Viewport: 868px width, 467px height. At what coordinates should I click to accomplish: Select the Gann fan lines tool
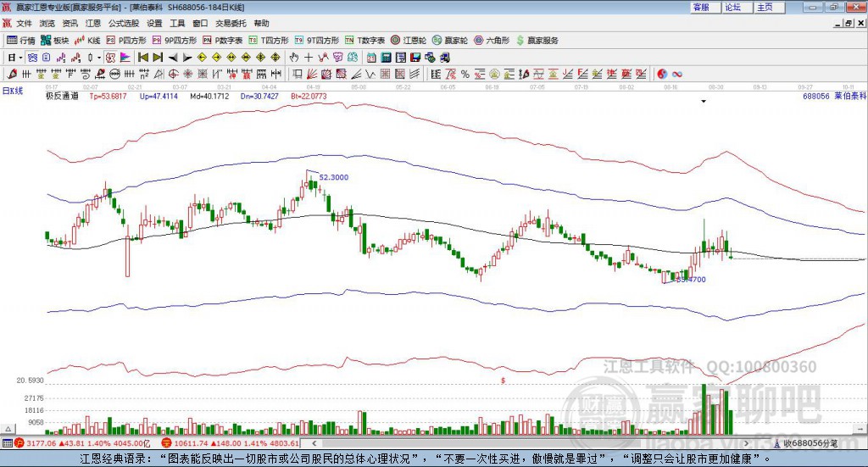pyautogui.click(x=312, y=74)
